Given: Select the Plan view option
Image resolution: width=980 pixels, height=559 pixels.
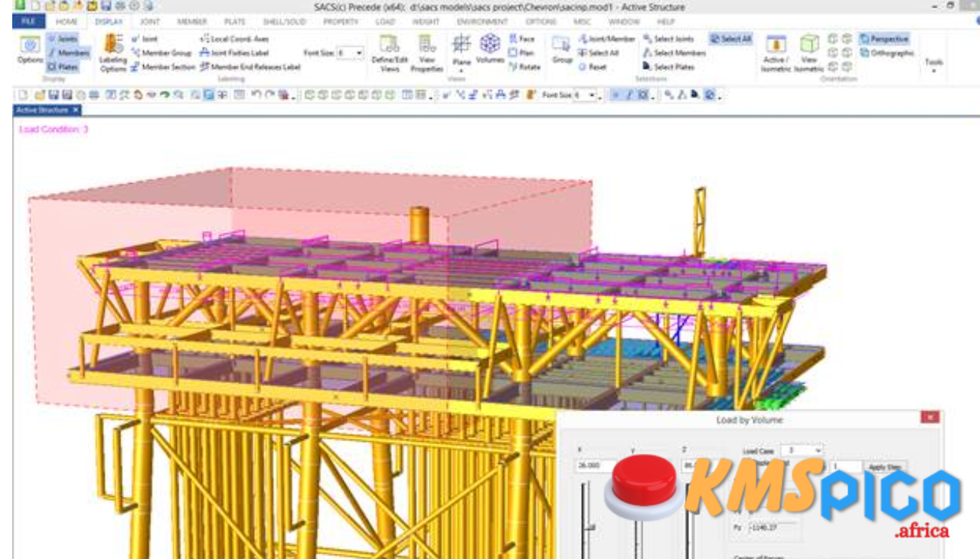Looking at the screenshot, I should coord(521,53).
